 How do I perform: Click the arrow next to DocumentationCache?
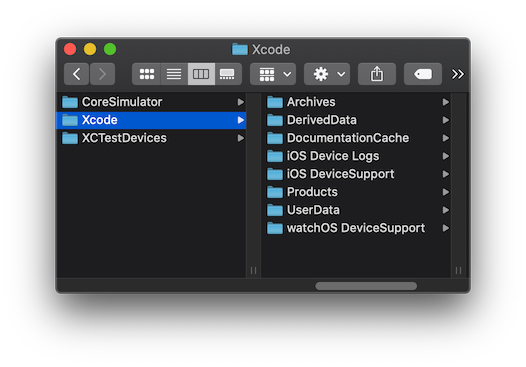tap(445, 138)
